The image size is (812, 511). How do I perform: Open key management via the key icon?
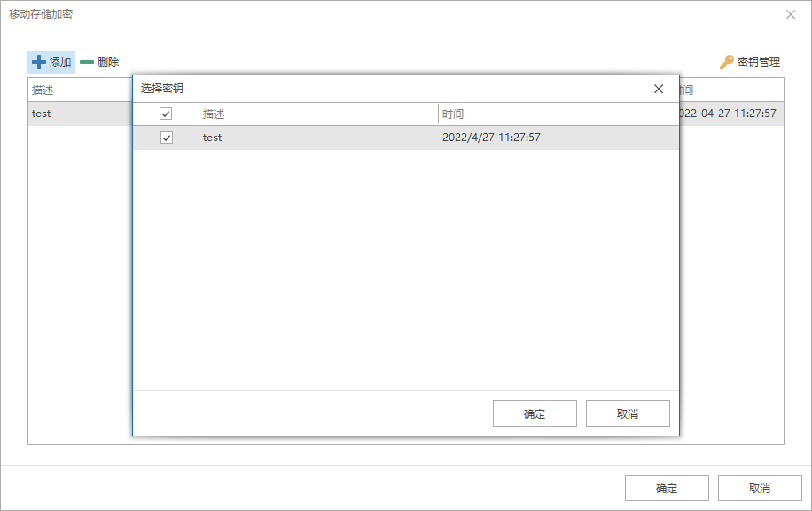tap(727, 62)
